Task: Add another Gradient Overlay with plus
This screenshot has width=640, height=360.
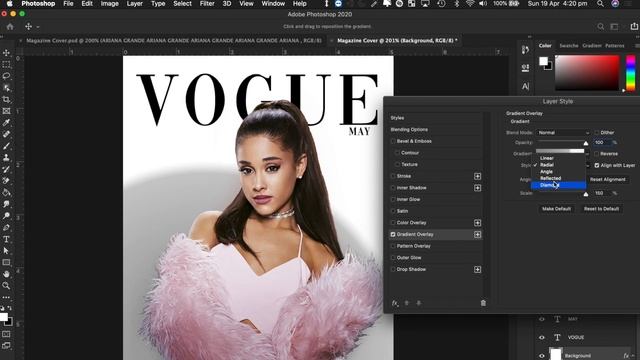Action: tap(477, 234)
